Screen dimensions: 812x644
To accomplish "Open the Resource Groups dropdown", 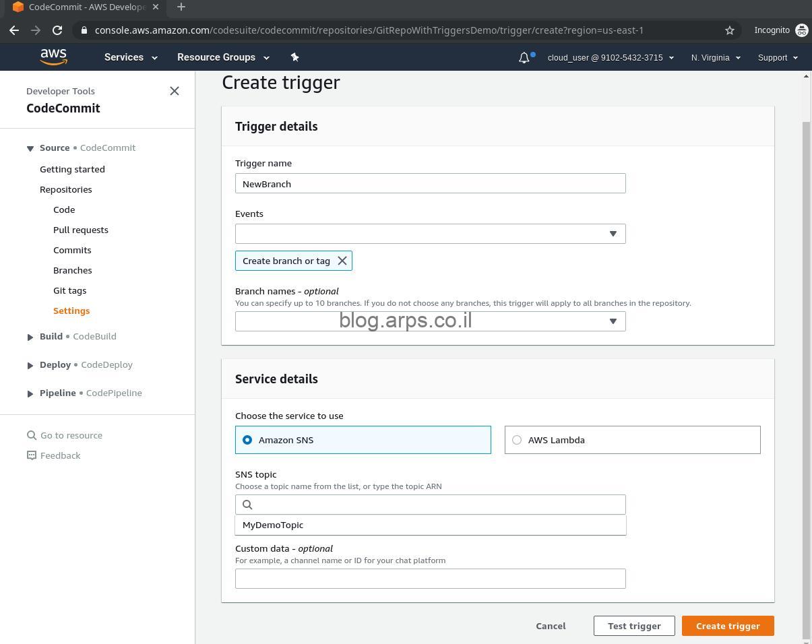I will coord(223,57).
